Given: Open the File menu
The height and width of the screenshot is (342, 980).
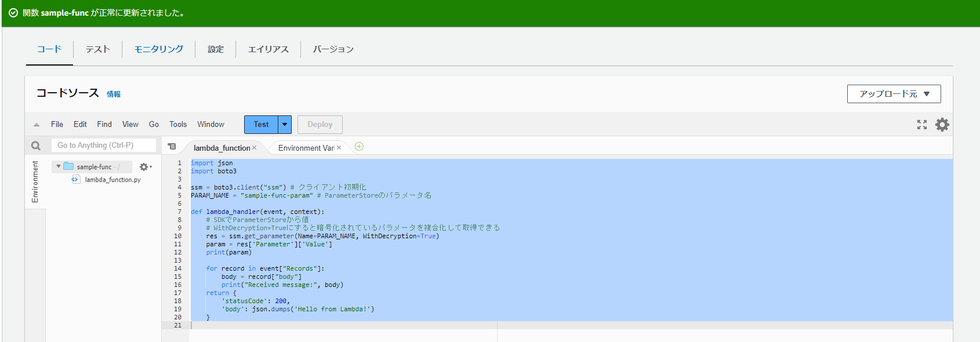Looking at the screenshot, I should coord(57,124).
